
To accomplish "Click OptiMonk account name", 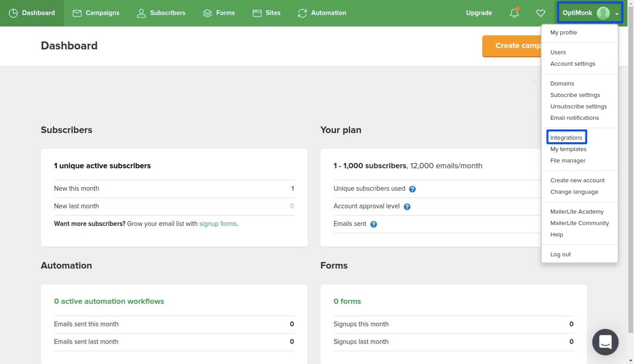I will [x=577, y=13].
